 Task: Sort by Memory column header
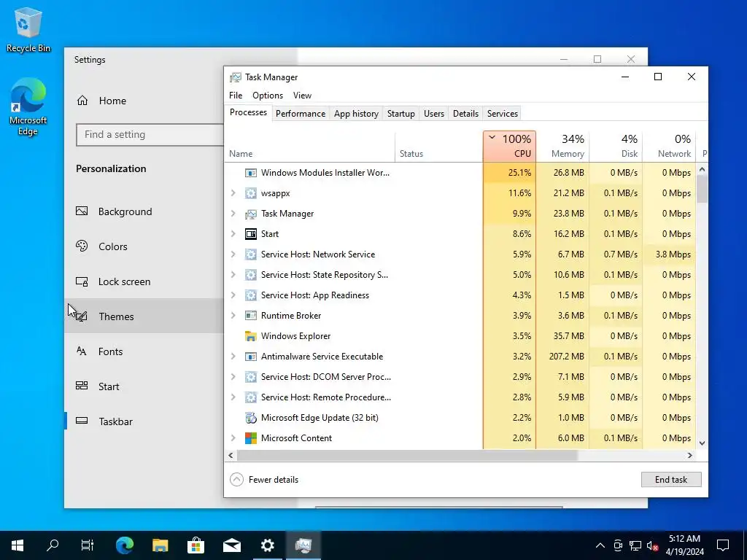coord(562,146)
